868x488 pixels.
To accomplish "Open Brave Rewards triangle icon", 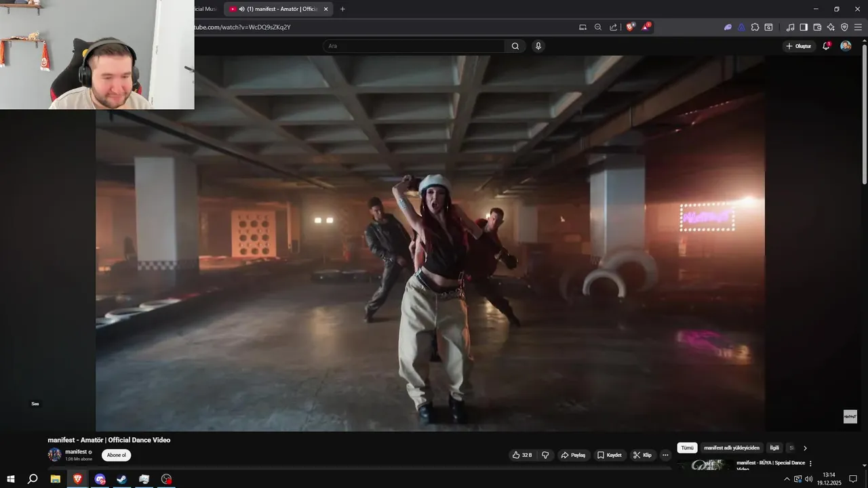I will tap(646, 27).
